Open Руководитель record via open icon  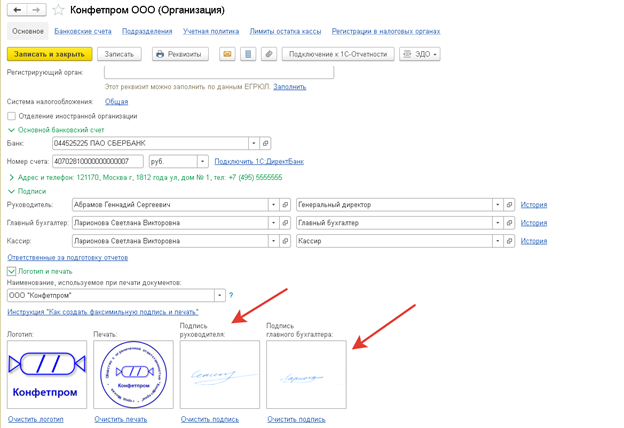pyautogui.click(x=285, y=205)
